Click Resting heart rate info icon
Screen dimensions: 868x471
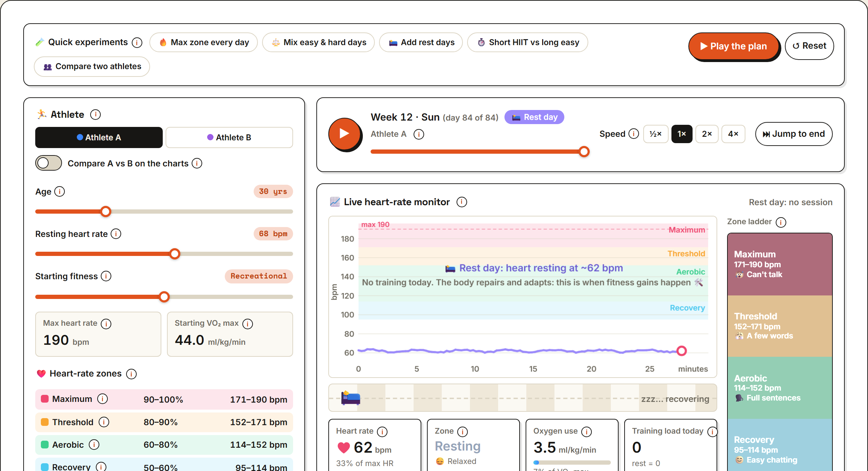[x=116, y=234]
